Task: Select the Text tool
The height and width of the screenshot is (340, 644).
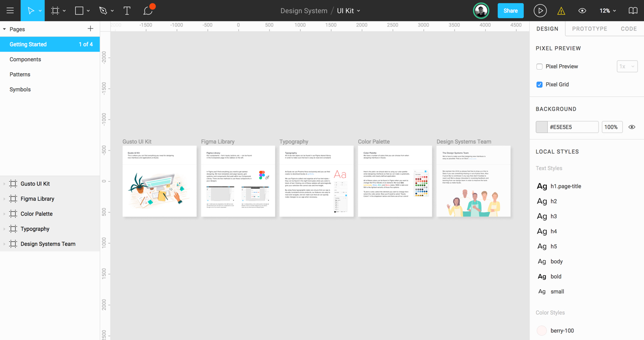Action: 127,11
